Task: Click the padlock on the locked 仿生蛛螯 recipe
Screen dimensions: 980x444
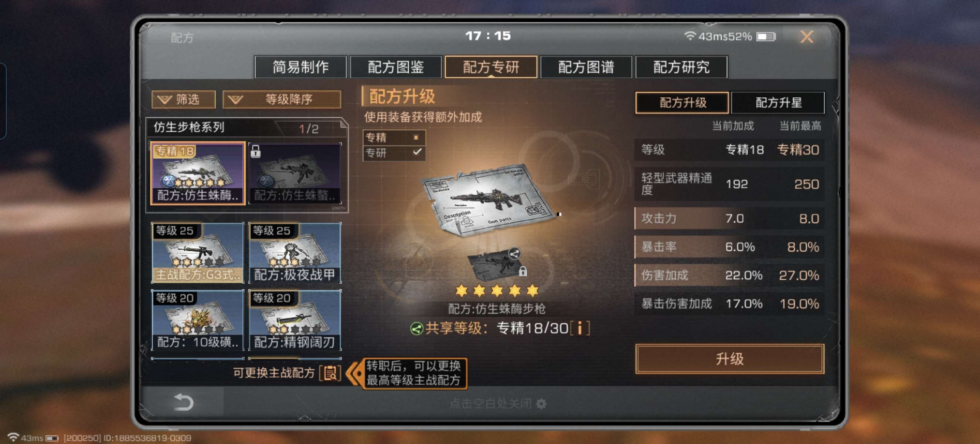Action: point(256,151)
